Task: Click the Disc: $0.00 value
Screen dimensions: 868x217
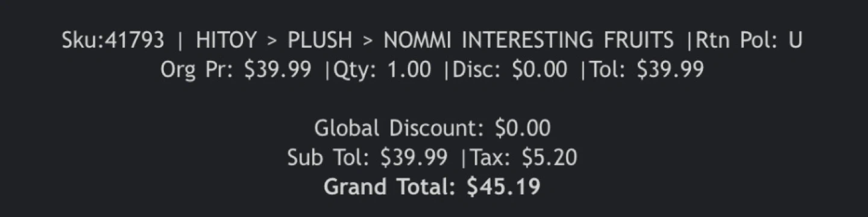Action: coord(509,70)
